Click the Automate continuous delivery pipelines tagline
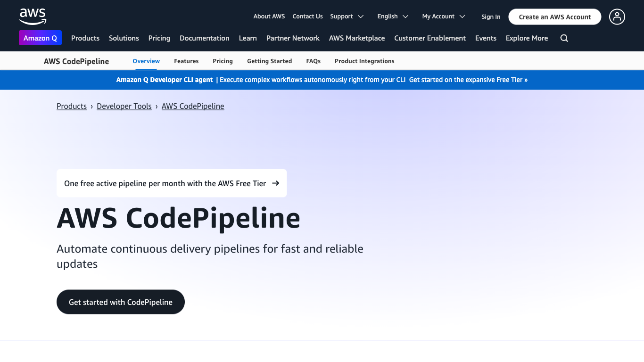The height and width of the screenshot is (362, 644). pos(210,256)
